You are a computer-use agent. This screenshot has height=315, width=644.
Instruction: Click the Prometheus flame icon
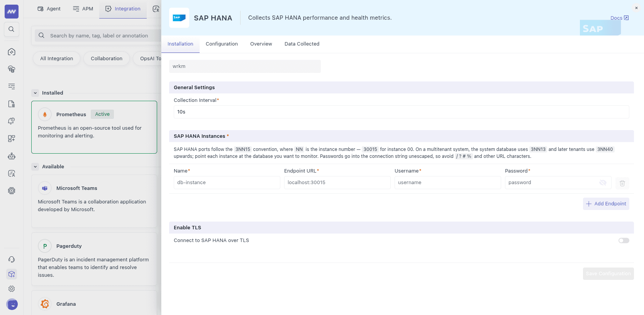click(x=45, y=114)
